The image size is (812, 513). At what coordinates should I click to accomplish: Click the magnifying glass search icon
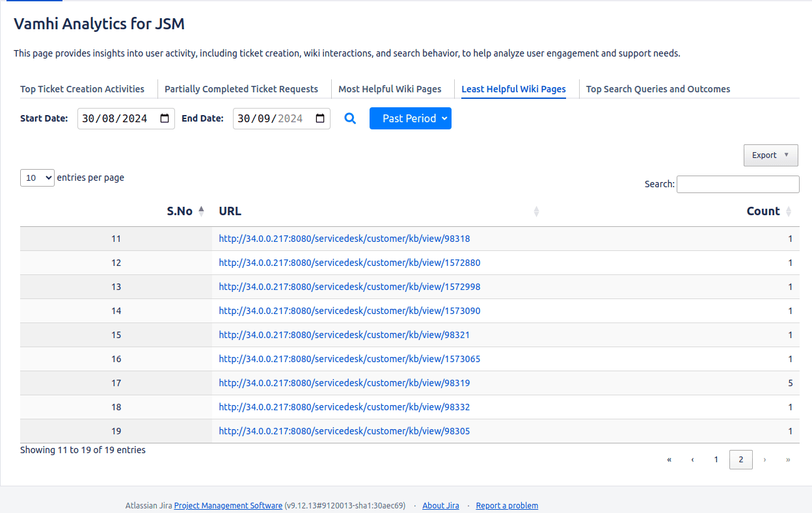(x=350, y=118)
